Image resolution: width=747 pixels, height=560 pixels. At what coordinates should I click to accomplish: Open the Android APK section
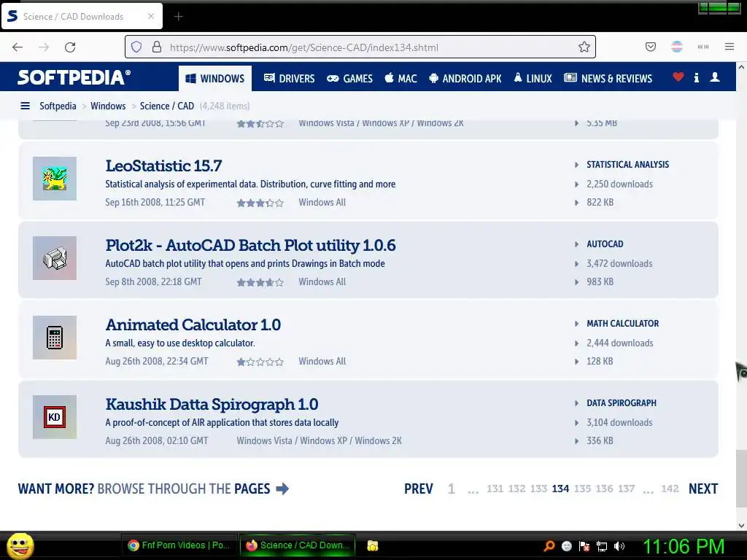(465, 79)
